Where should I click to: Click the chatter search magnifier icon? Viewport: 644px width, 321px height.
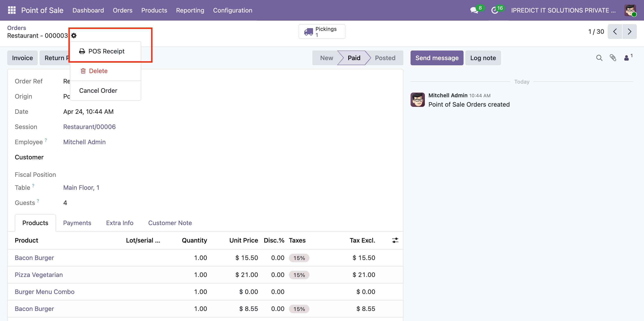(599, 58)
